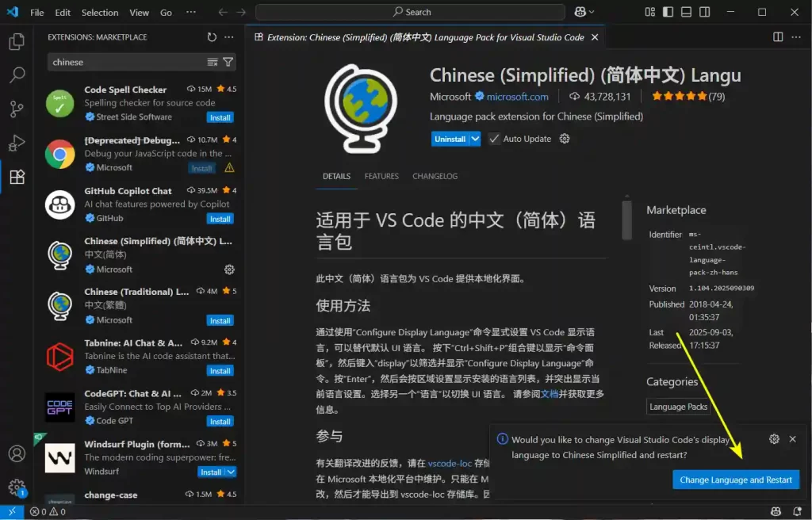Image resolution: width=812 pixels, height=520 pixels.
Task: Open the Explorer view in activity bar
Action: pos(16,42)
